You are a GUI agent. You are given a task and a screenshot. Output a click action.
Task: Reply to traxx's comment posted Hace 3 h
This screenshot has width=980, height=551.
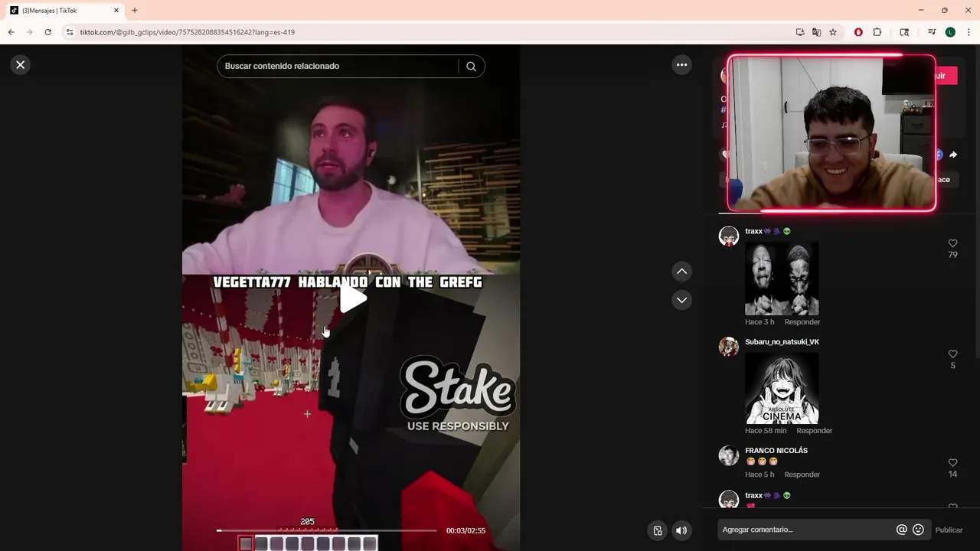coord(802,322)
